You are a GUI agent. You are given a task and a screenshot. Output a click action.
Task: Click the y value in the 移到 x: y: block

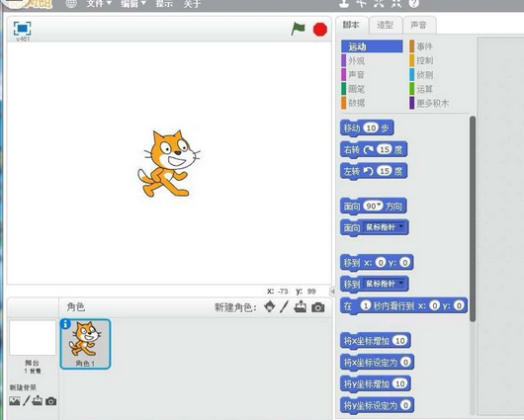tap(405, 263)
